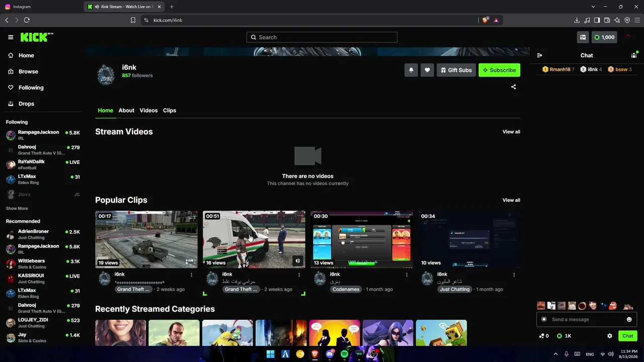This screenshot has height=362, width=644.
Task: Play the 00:30 Codenames clip thumbnail
Action: [x=362, y=239]
